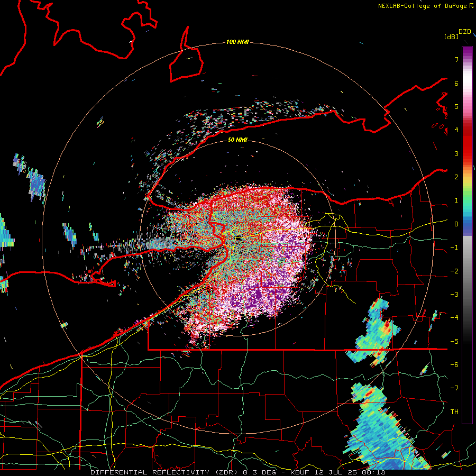The image size is (476, 476).
Task: Click the 3 value on color scale
Action: click(456, 153)
